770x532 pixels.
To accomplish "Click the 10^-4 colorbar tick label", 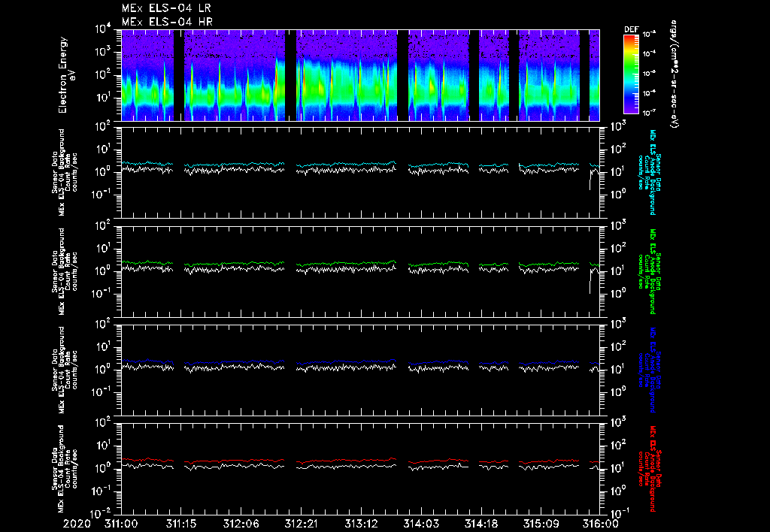I will tap(649, 53).
